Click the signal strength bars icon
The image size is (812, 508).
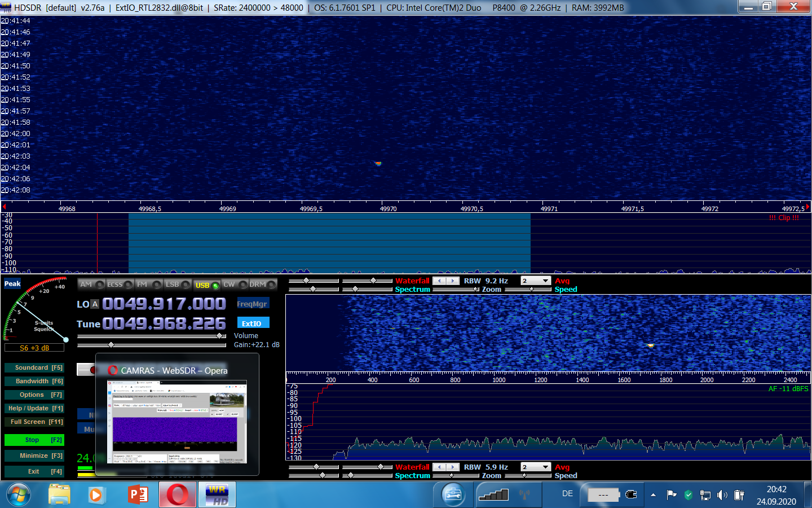point(493,495)
